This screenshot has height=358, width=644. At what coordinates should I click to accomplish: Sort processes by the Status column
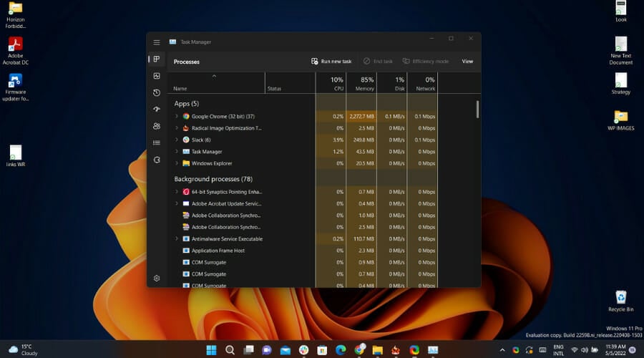[290, 83]
